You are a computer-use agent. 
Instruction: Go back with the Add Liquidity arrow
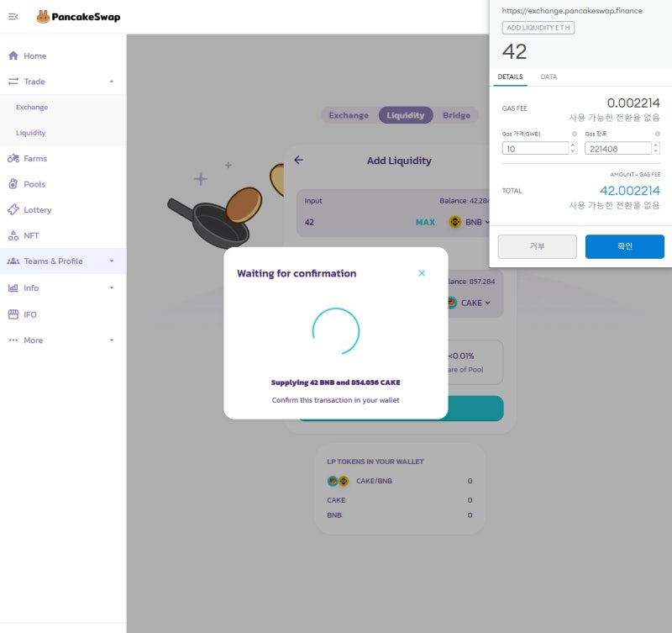299,160
